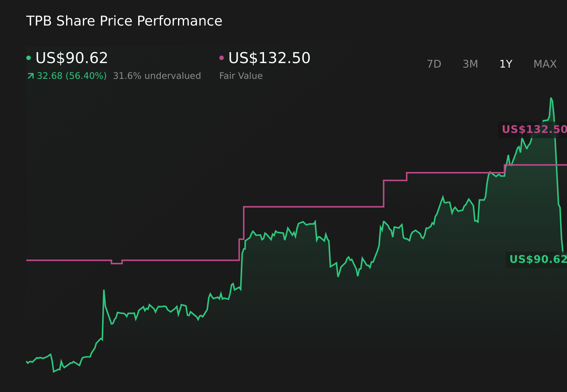
Task: Toggle the undervalued indicator display
Action: [x=157, y=75]
